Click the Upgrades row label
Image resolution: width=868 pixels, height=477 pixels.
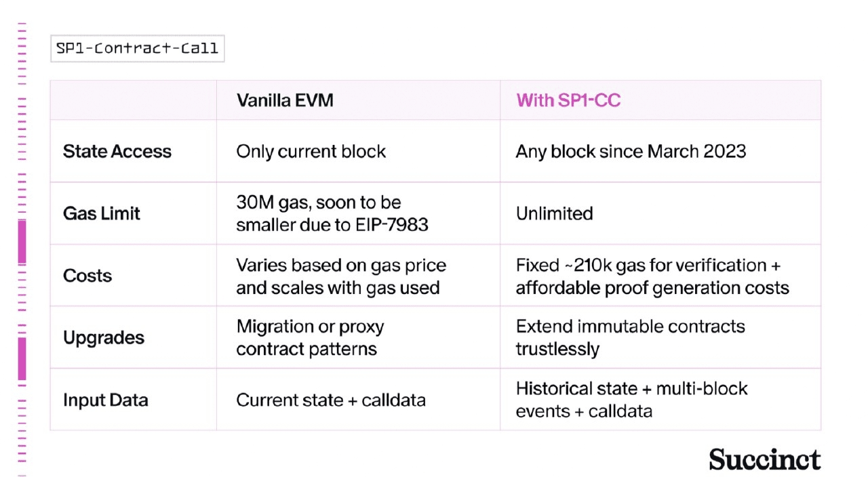[x=104, y=337]
